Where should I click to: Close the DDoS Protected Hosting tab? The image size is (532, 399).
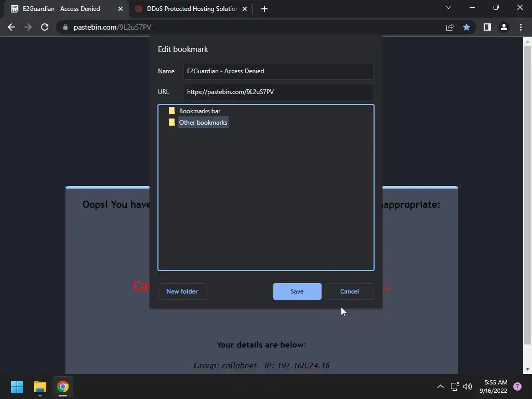coord(245,9)
